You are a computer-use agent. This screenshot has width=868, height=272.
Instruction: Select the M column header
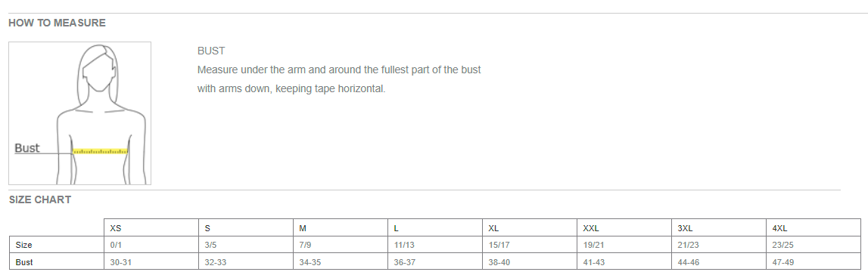(x=341, y=227)
